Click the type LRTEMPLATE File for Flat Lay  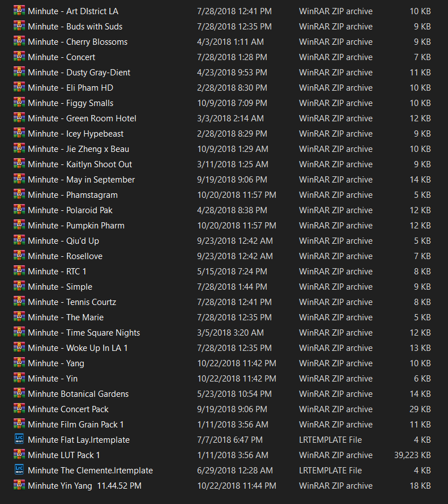[330, 440]
